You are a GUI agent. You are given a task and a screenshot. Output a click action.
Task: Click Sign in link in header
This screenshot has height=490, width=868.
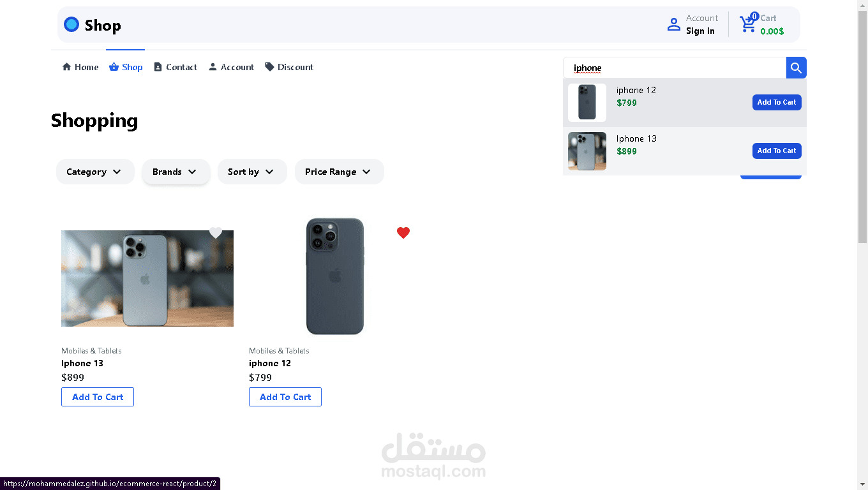[x=700, y=31]
